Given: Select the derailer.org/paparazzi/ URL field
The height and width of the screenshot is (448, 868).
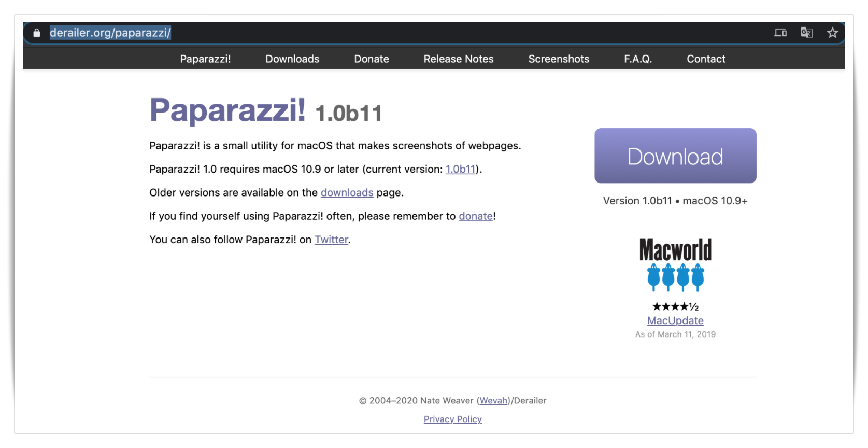Looking at the screenshot, I should pos(110,33).
